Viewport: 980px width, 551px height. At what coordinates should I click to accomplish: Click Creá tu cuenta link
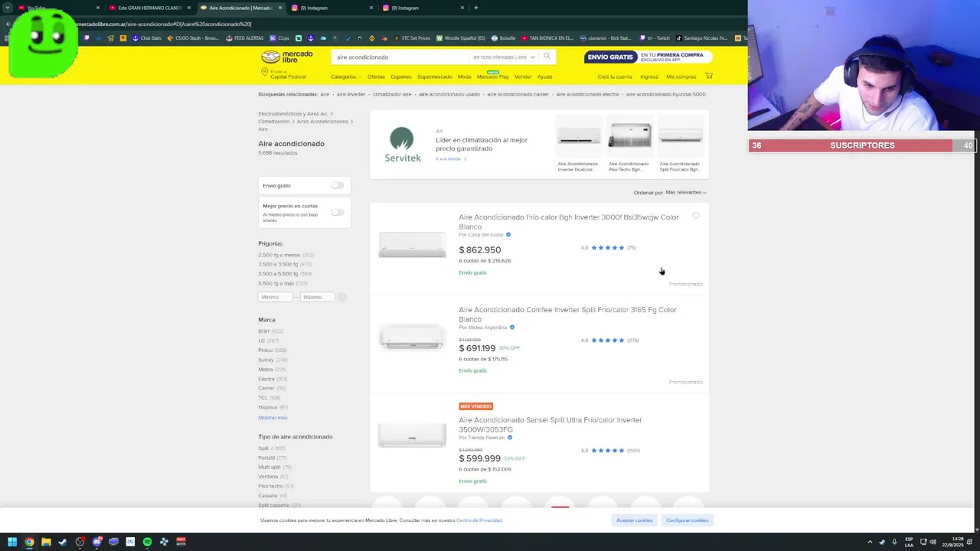pyautogui.click(x=615, y=77)
